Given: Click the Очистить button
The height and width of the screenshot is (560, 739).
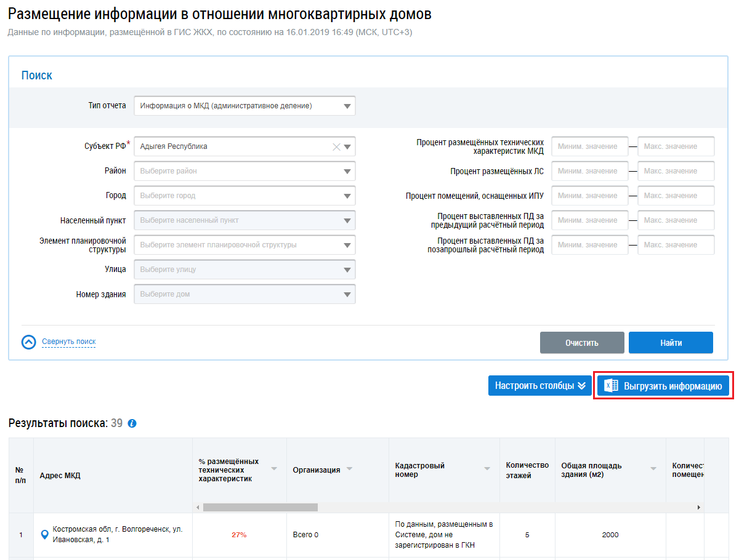Looking at the screenshot, I should click(x=582, y=343).
